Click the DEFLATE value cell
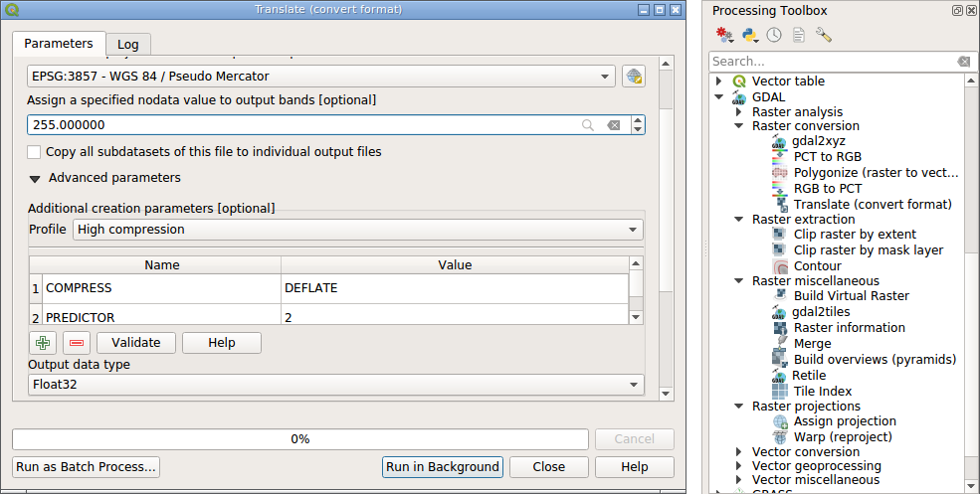This screenshot has width=980, height=494. click(455, 288)
